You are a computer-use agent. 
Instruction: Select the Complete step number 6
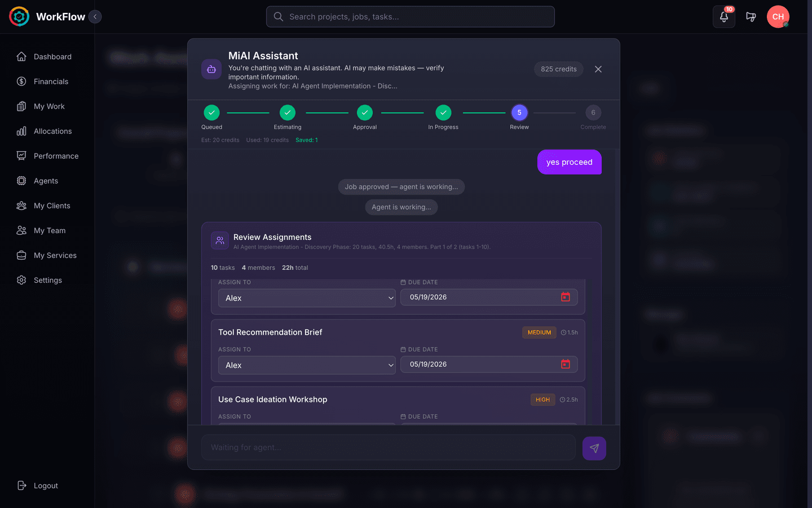pyautogui.click(x=593, y=112)
